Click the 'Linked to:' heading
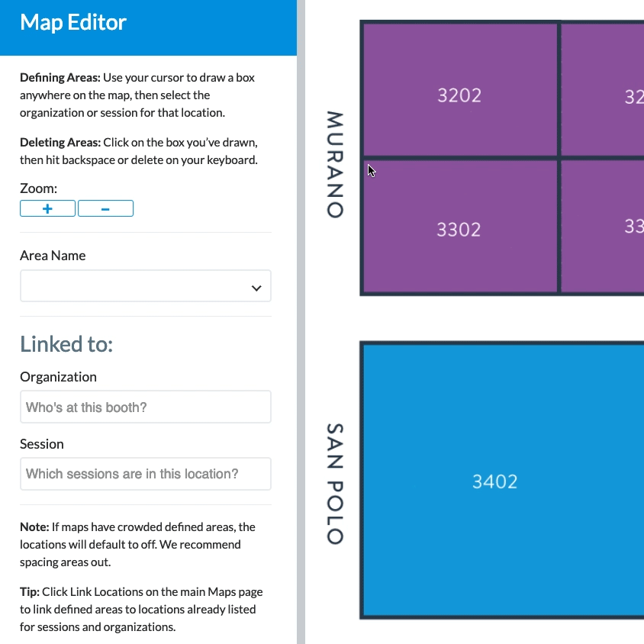Screen dimensions: 644x644 click(x=66, y=344)
